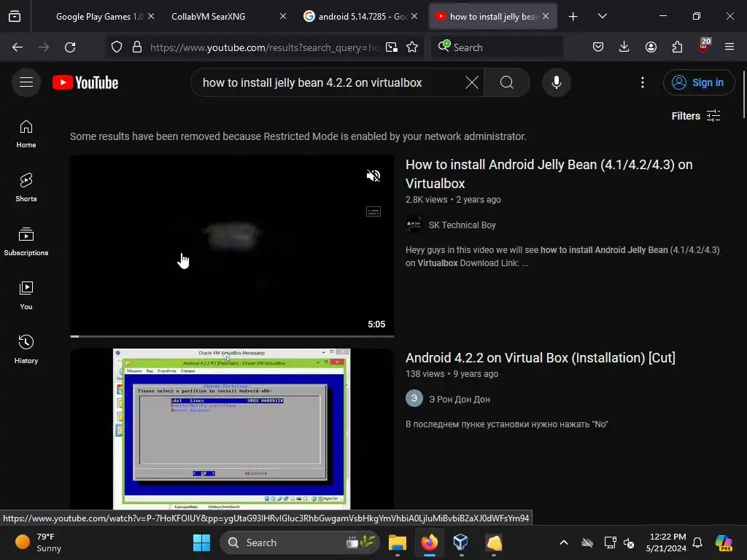
Task: Sign in to YouTube
Action: (x=698, y=82)
